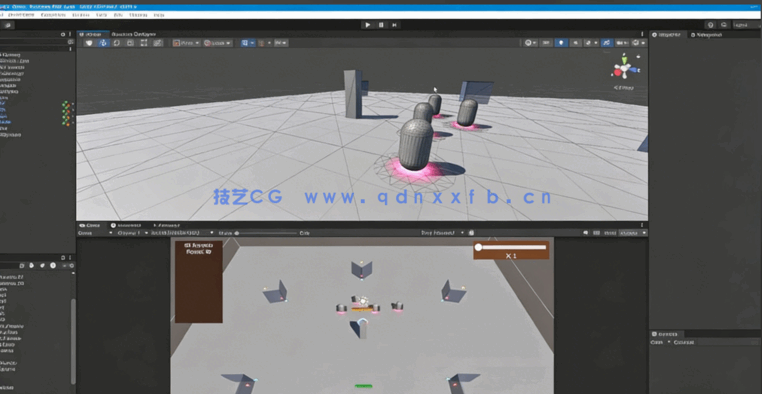Click the Pause button in the top toolbar

tap(381, 25)
